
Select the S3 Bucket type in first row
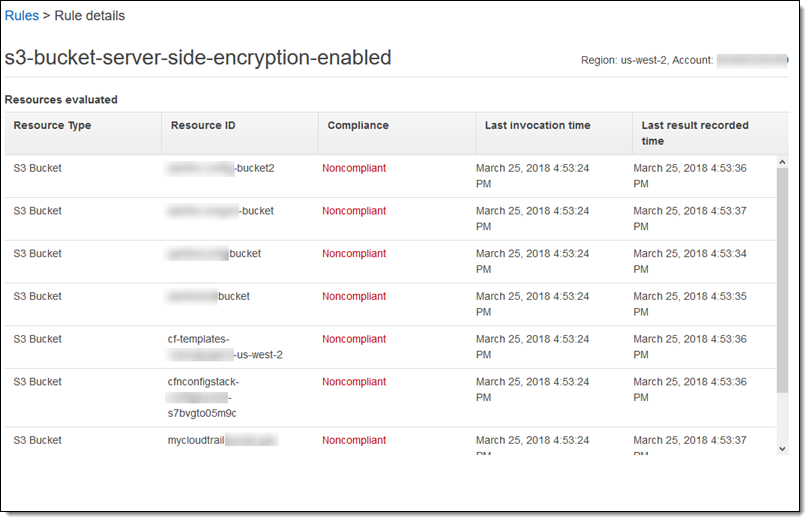38,168
